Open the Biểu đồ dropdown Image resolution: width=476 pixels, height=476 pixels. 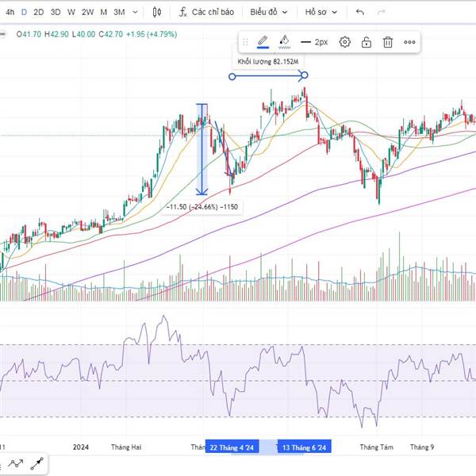270,13
